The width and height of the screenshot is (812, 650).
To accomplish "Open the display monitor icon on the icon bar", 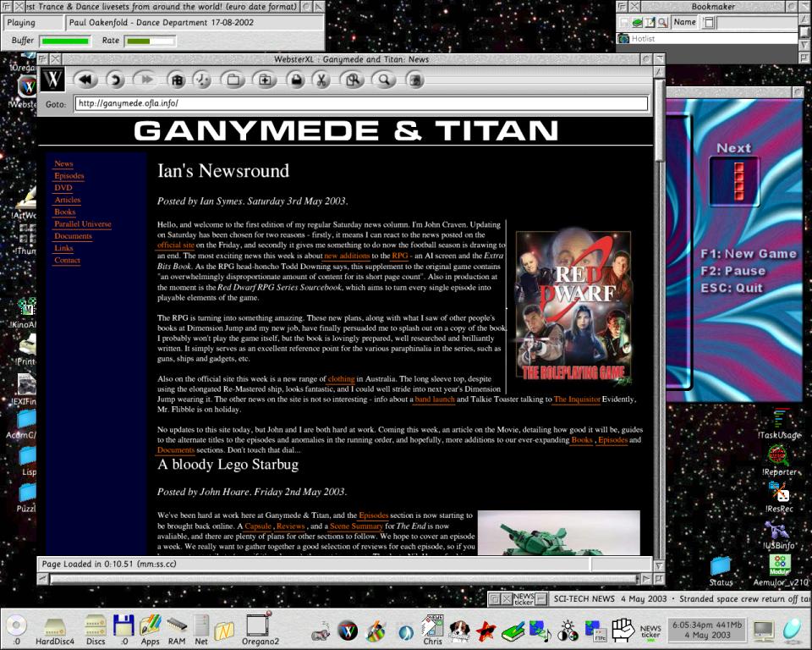I will pyautogui.click(x=763, y=631).
